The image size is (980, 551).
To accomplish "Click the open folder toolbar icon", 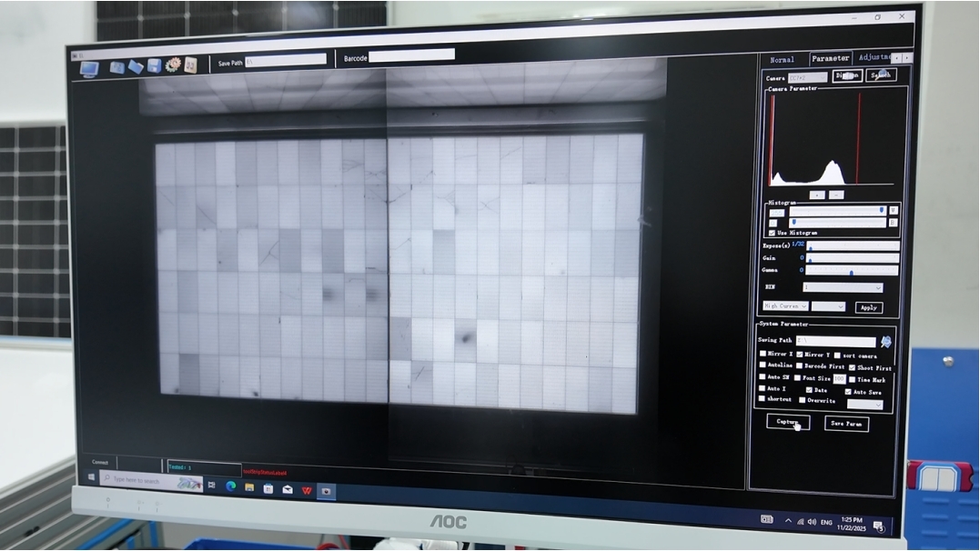I will (x=136, y=66).
